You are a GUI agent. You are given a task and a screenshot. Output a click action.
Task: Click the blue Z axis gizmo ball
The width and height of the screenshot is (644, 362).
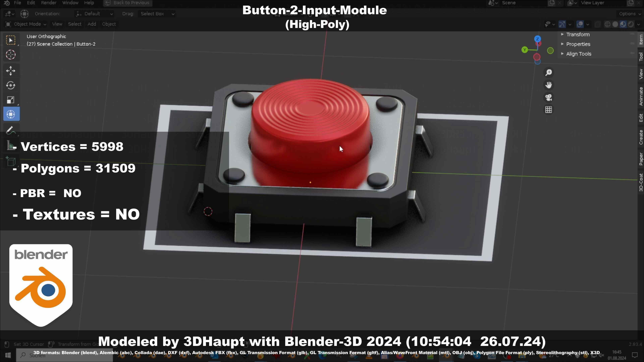pyautogui.click(x=538, y=39)
